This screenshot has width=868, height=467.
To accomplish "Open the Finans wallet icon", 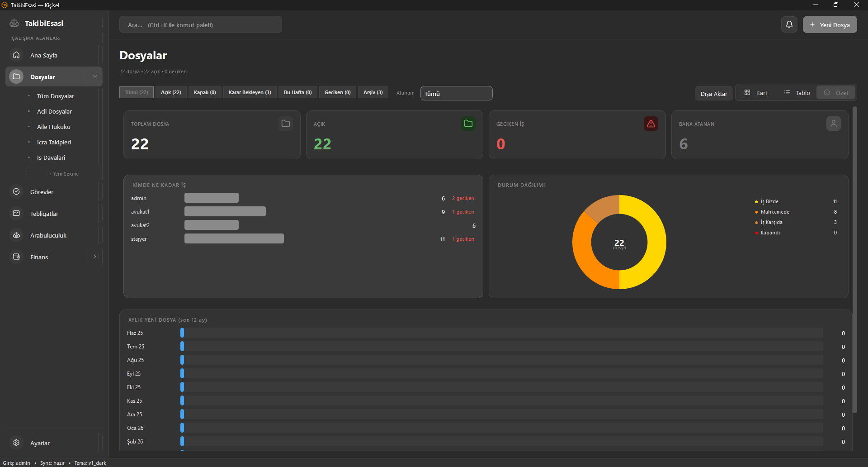I will (16, 257).
